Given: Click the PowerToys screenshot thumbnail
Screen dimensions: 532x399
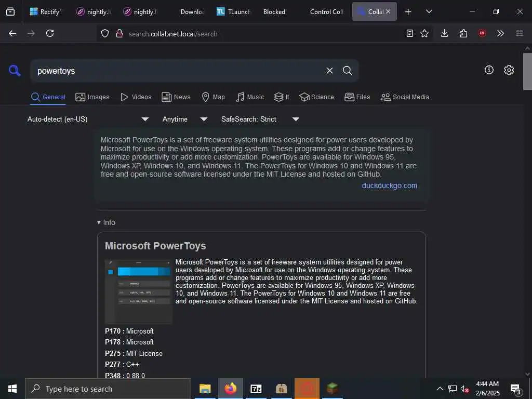Looking at the screenshot, I should pos(138,291).
